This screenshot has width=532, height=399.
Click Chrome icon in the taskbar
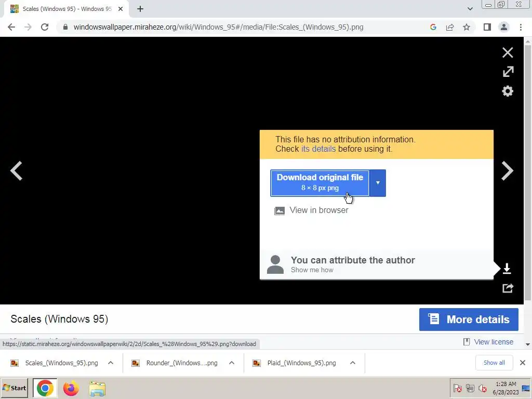point(45,388)
